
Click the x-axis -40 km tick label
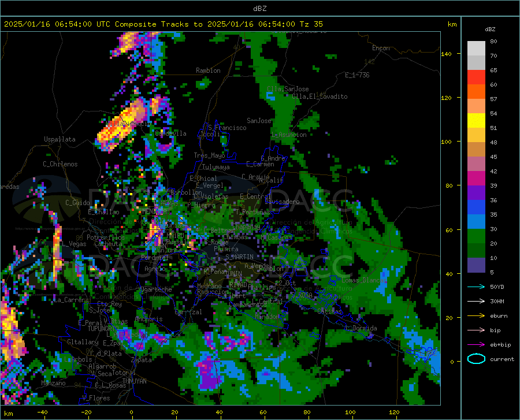tap(42, 412)
